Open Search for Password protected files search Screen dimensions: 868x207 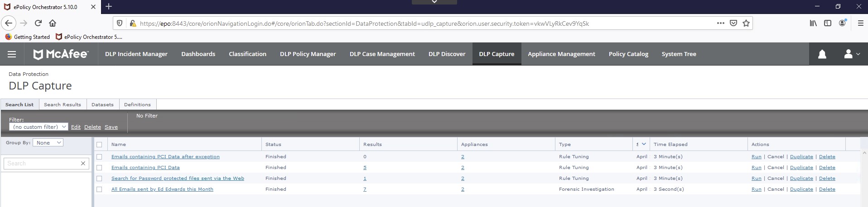click(178, 179)
